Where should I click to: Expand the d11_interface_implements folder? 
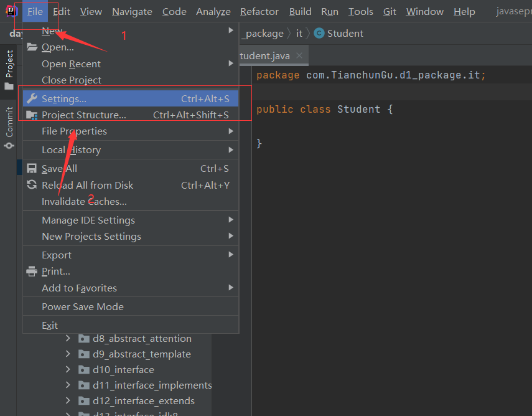point(68,385)
